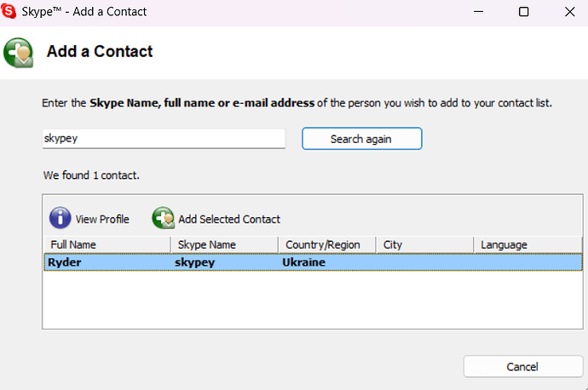Select the Ryder contact name cell
Screen dimensions: 588x390
tap(65, 262)
